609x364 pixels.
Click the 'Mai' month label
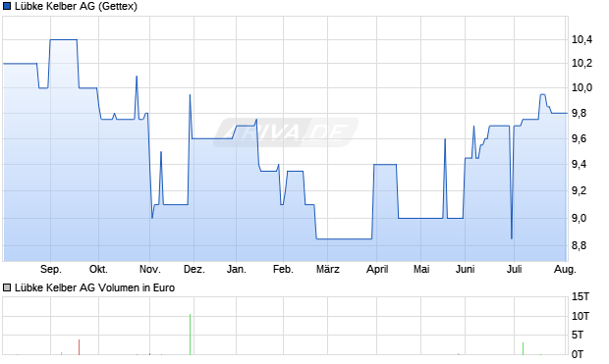pos(421,269)
